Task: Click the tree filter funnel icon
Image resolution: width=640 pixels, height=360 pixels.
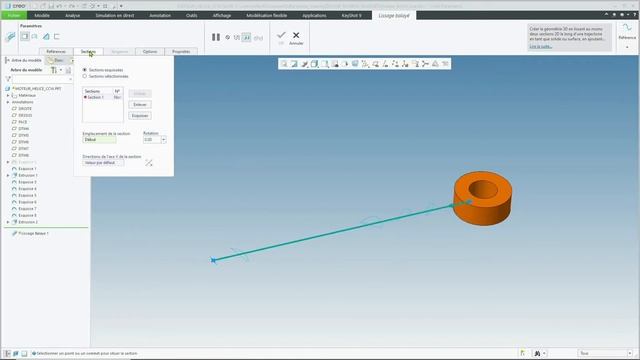Action: (8, 79)
